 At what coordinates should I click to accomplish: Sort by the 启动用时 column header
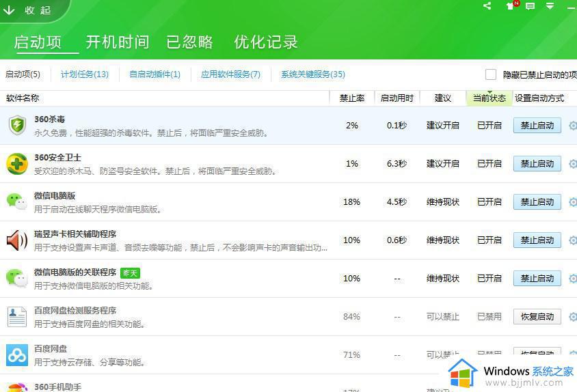tap(397, 98)
